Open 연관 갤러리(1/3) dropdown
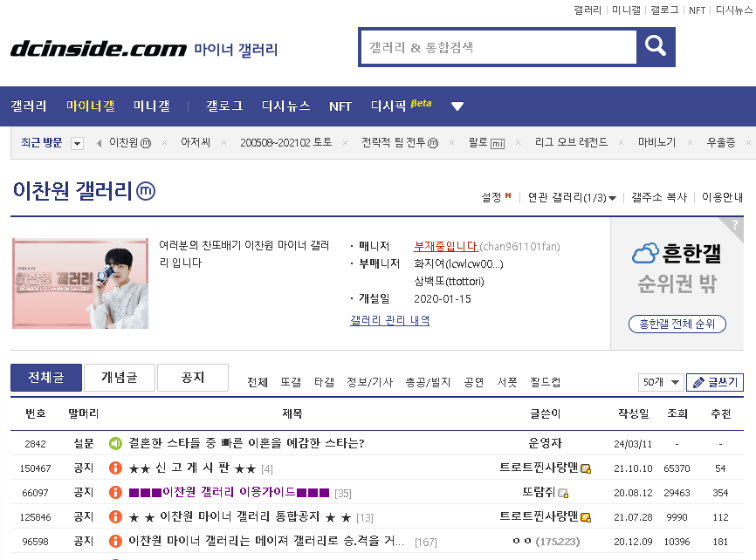This screenshot has width=756, height=560. (572, 198)
